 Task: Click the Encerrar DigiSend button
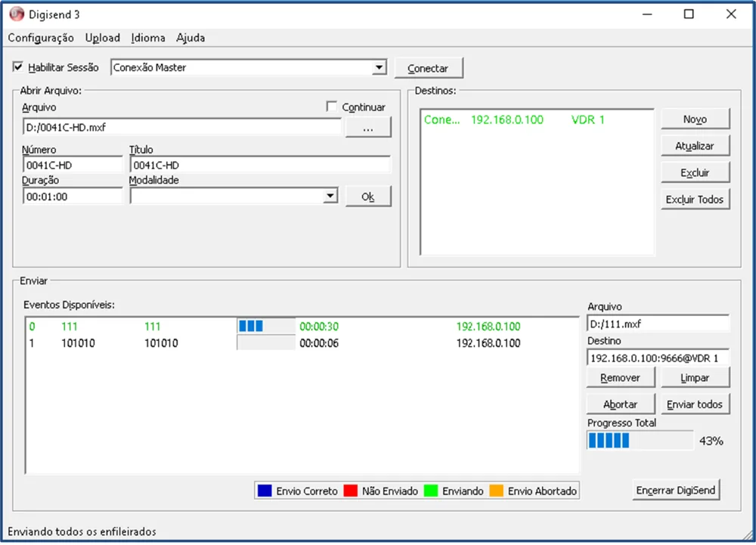point(676,490)
